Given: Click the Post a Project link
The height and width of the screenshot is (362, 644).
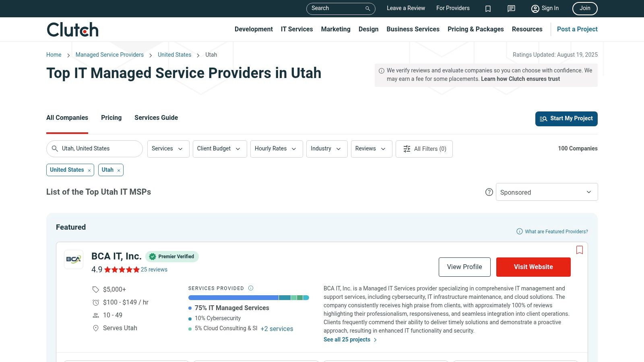Looking at the screenshot, I should [x=577, y=29].
